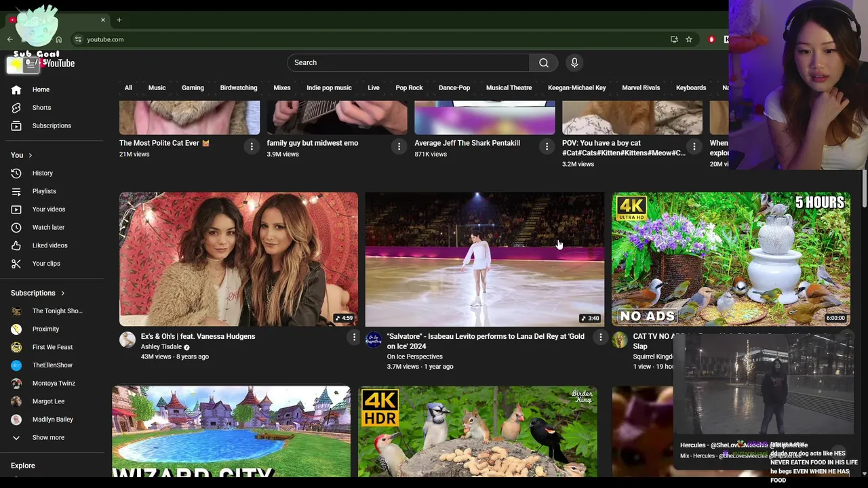
Task: Open First We Feast subscription
Action: [x=52, y=347]
